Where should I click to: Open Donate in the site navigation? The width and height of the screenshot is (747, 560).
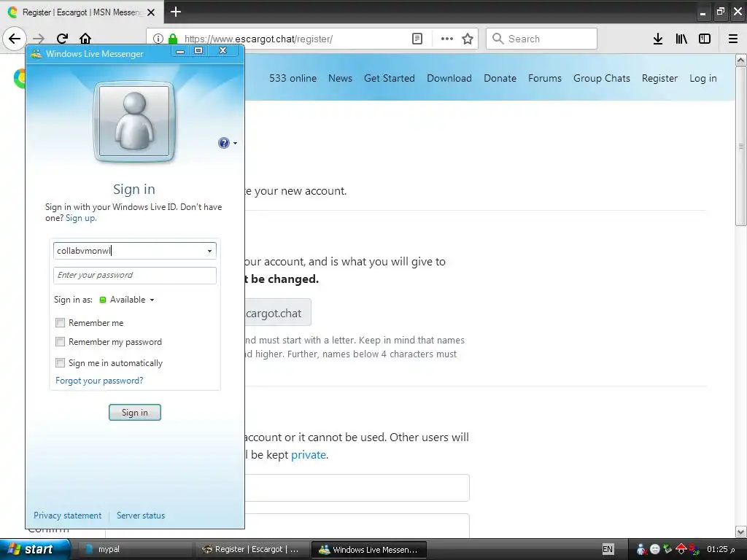(500, 78)
